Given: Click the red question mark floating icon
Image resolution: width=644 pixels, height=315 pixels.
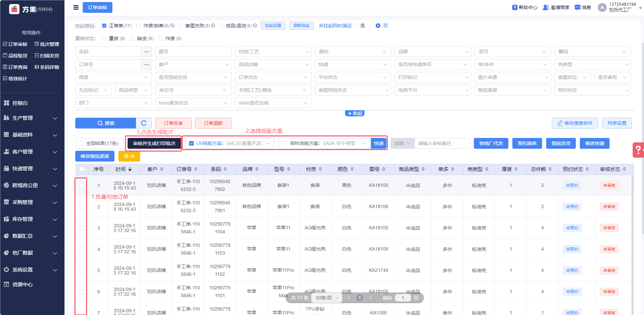Looking at the screenshot, I should click(x=638, y=150).
